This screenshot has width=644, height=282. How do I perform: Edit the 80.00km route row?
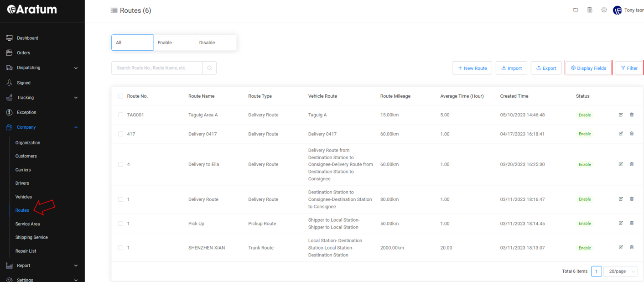(621, 199)
